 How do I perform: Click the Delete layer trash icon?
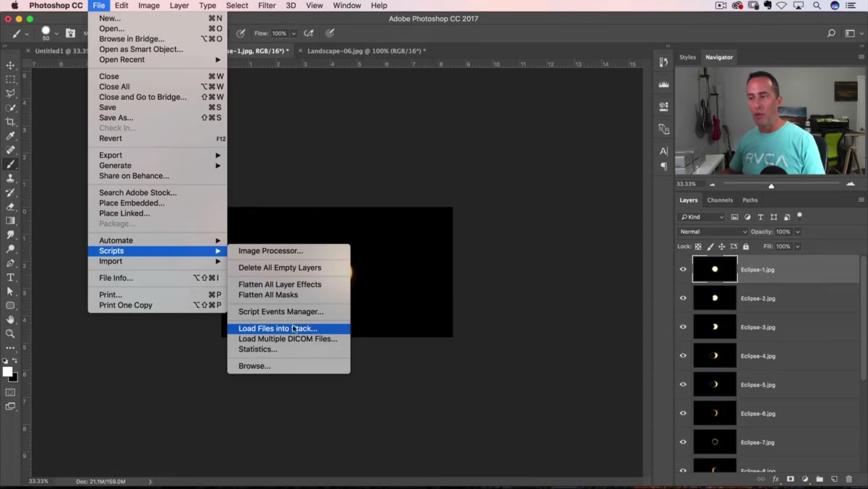click(849, 479)
